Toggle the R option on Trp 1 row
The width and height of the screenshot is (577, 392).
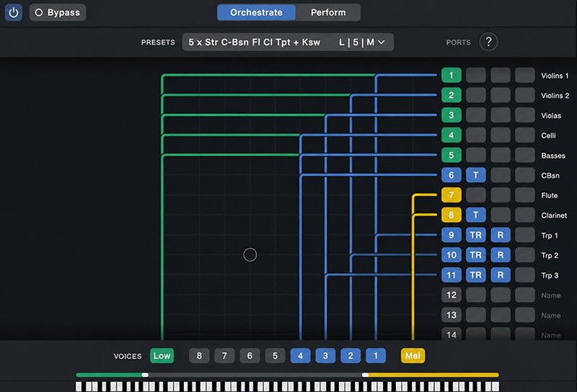(x=501, y=235)
